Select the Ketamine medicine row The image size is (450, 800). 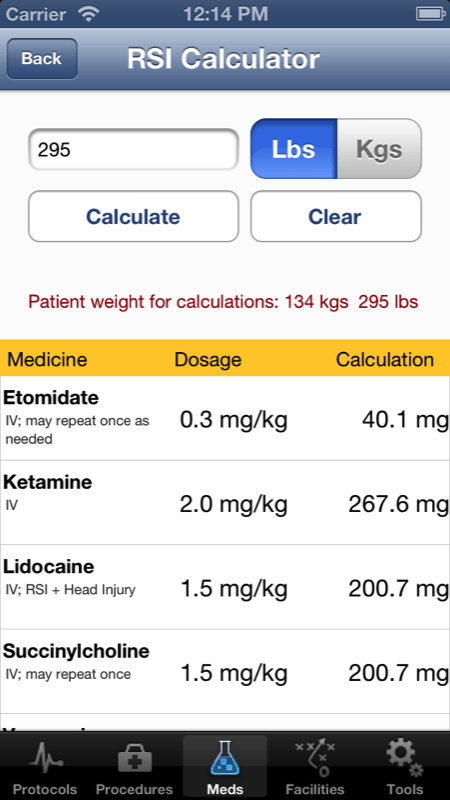point(225,503)
